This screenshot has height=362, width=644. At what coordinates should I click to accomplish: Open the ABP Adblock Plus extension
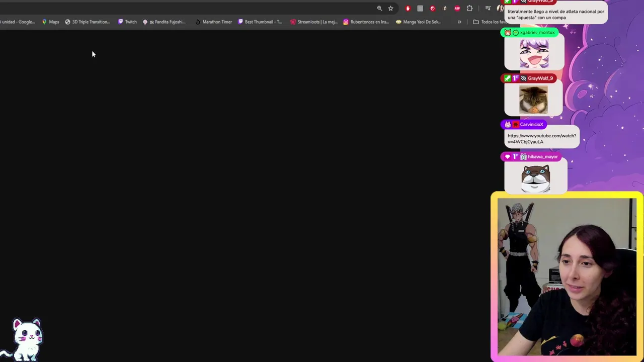(457, 8)
